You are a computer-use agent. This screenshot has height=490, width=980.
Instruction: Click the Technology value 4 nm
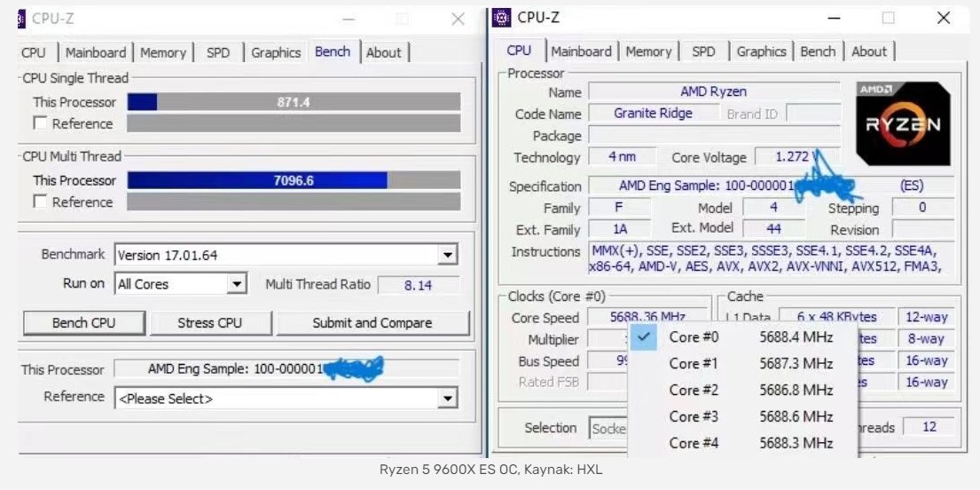click(x=623, y=156)
